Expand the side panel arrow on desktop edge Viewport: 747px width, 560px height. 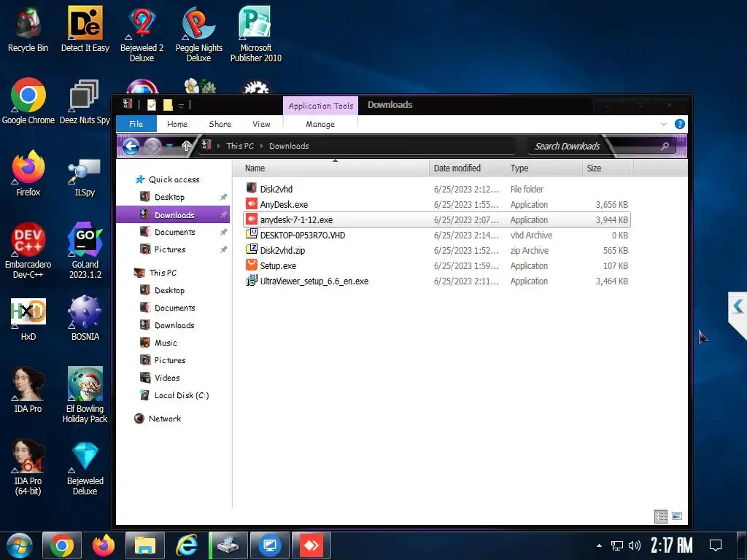coord(738,306)
